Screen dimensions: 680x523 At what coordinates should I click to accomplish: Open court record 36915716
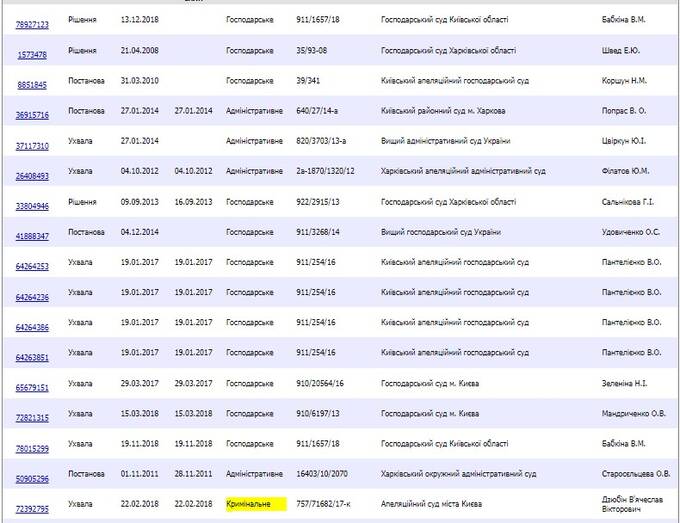[x=32, y=116]
